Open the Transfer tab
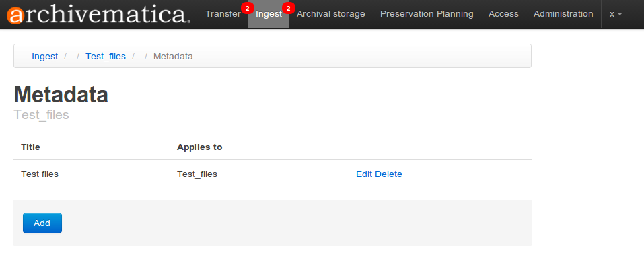Screen dimensions: 644x257 223,14
